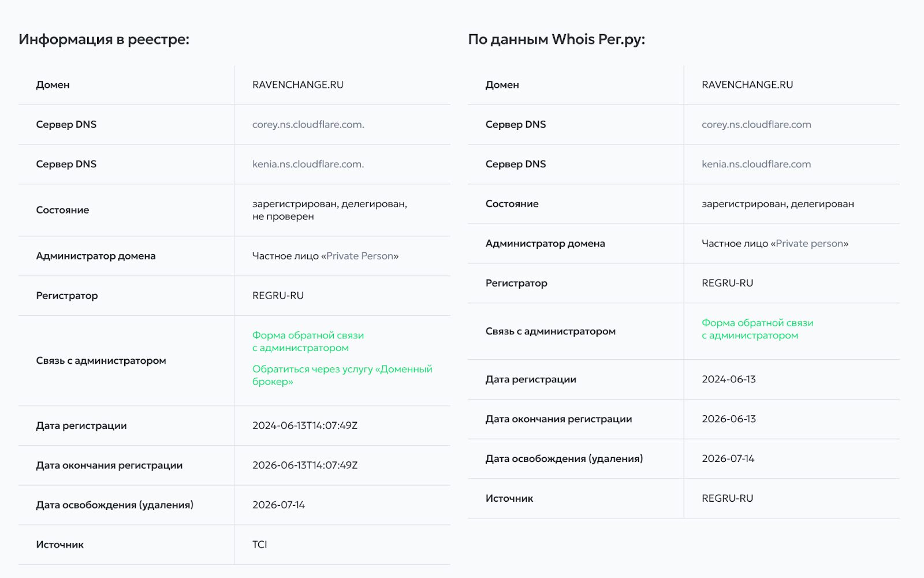
Task: Click the 2024-06-13 date in Whois Рег.ру table
Action: (x=728, y=380)
